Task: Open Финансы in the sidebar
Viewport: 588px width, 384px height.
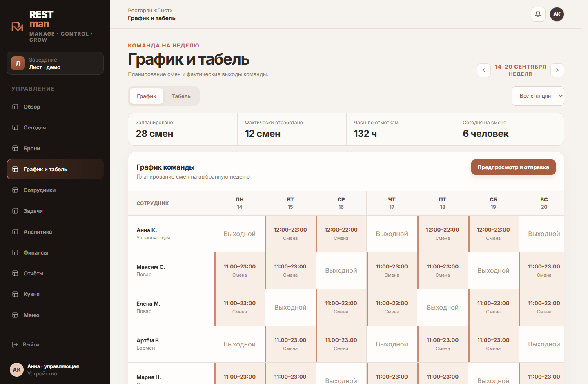Action: [55, 252]
